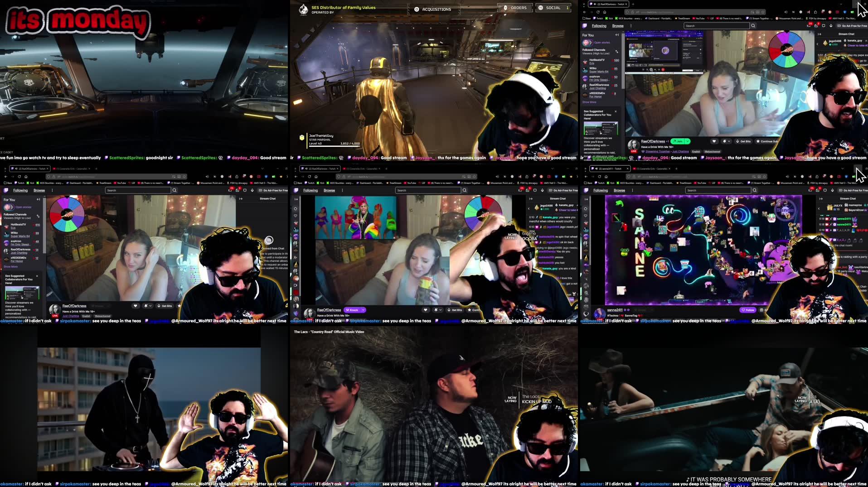
Task: Click browser reload icon in Join button frame
Action: click(598, 12)
